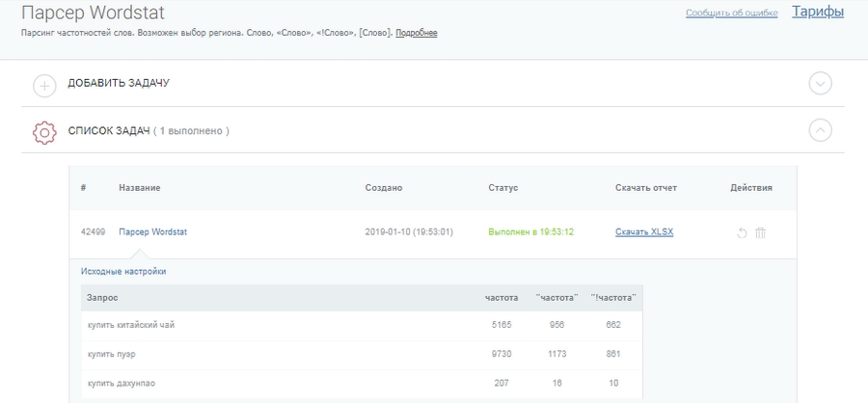Screen dimensions: 868x403
Task: Click the СПИСОК ЗАДАЧ heading
Action: click(109, 131)
